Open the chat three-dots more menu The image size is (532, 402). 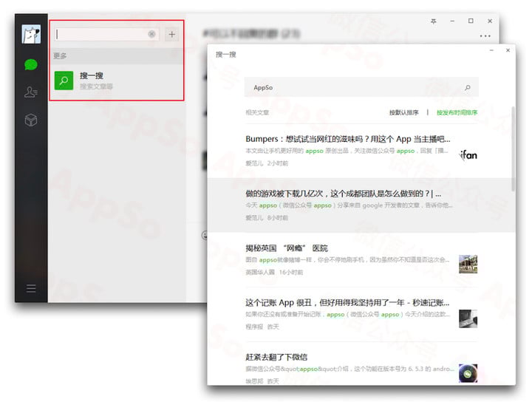(485, 36)
